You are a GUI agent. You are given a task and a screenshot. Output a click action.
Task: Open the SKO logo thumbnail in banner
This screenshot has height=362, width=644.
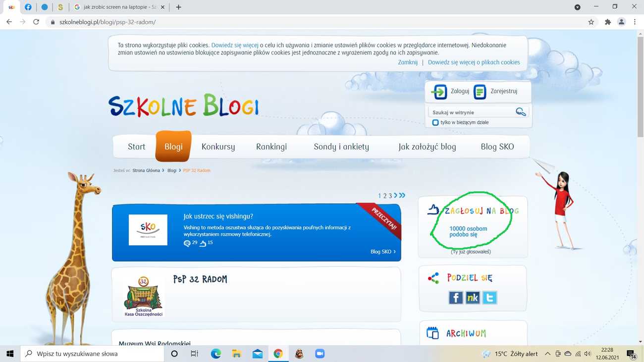coord(148,230)
